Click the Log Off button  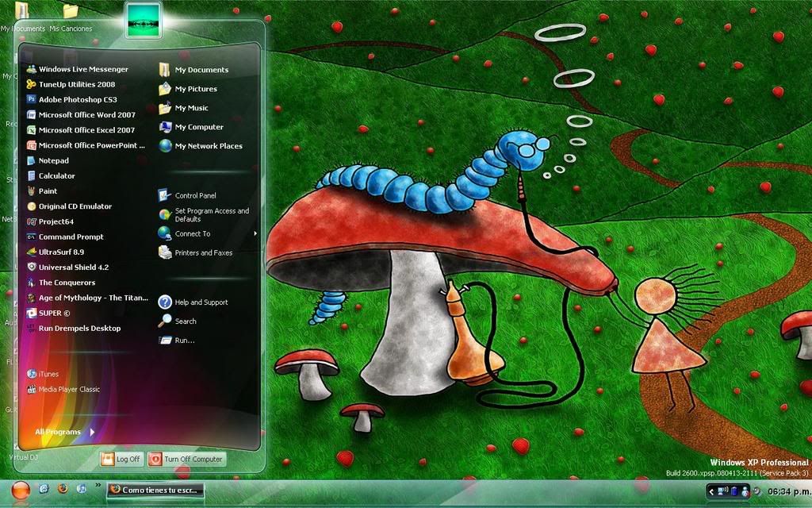[x=121, y=459]
